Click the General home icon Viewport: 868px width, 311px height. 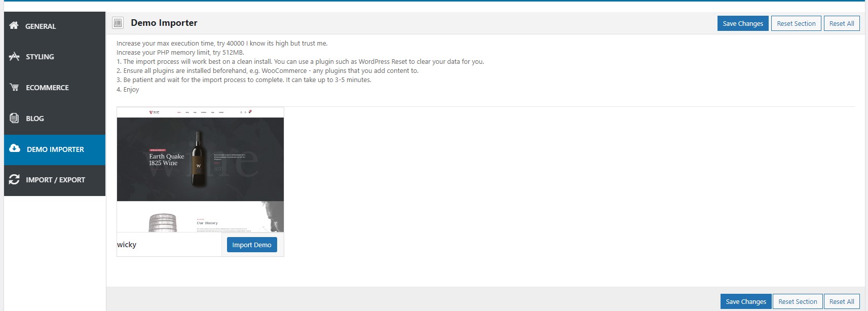(14, 25)
